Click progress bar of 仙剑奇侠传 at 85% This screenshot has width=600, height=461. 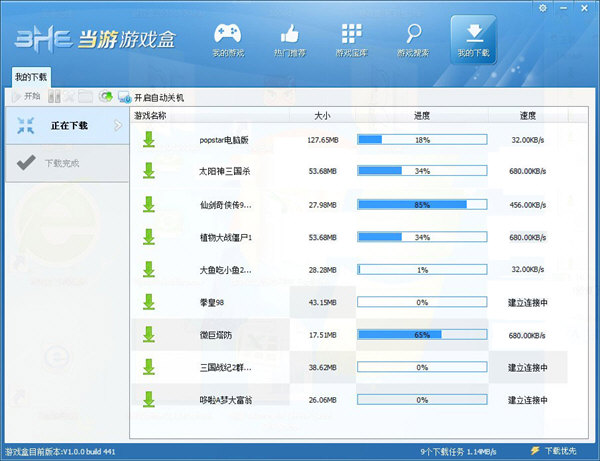tap(422, 204)
